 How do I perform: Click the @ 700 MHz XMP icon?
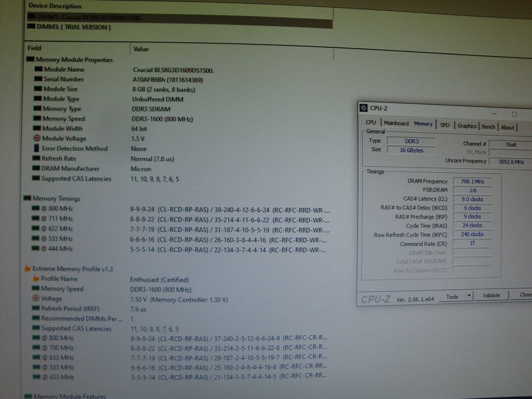[x=36, y=348]
